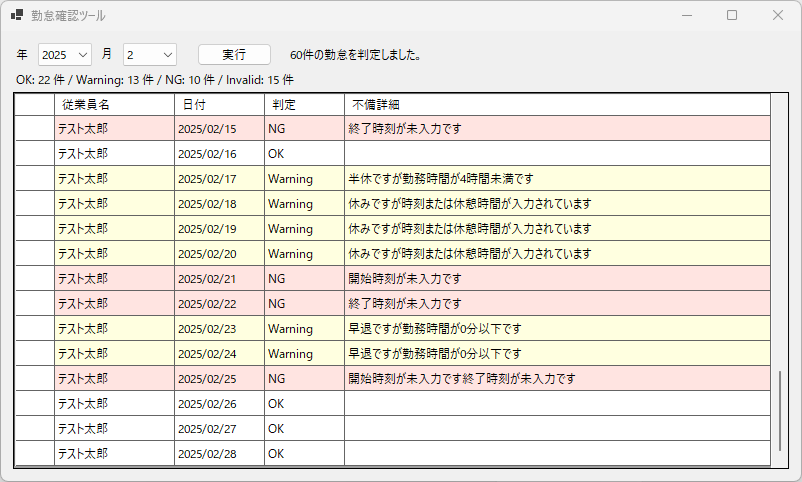802x482 pixels.
Task: Select the 不備詳細 column header
Action: click(557, 104)
